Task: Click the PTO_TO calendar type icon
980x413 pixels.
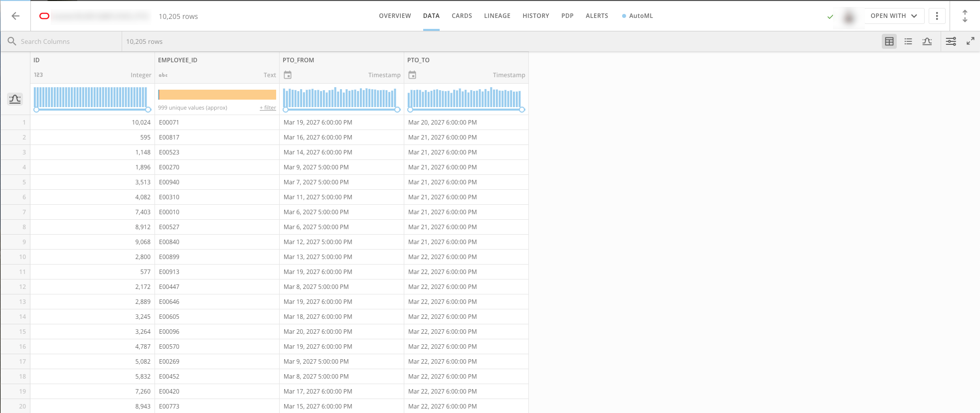Action: coord(412,75)
